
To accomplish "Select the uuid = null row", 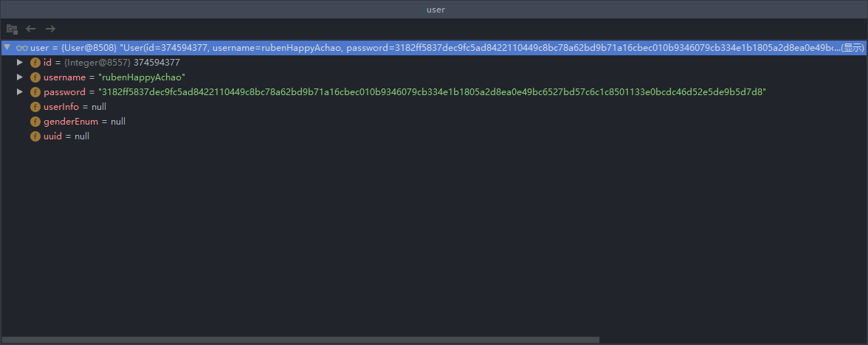I will coord(66,136).
